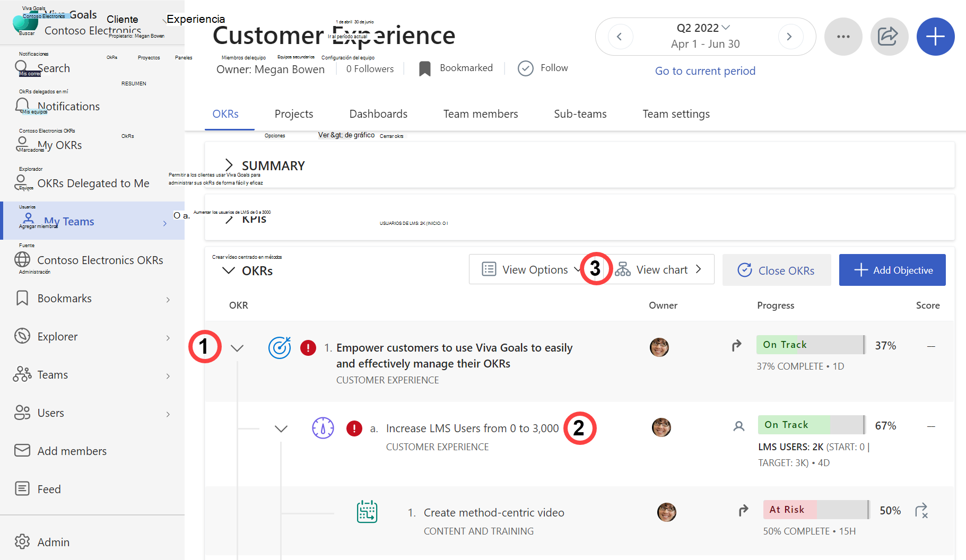This screenshot has height=560, width=966.
Task: Click the Teams sidebar icon
Action: (22, 374)
